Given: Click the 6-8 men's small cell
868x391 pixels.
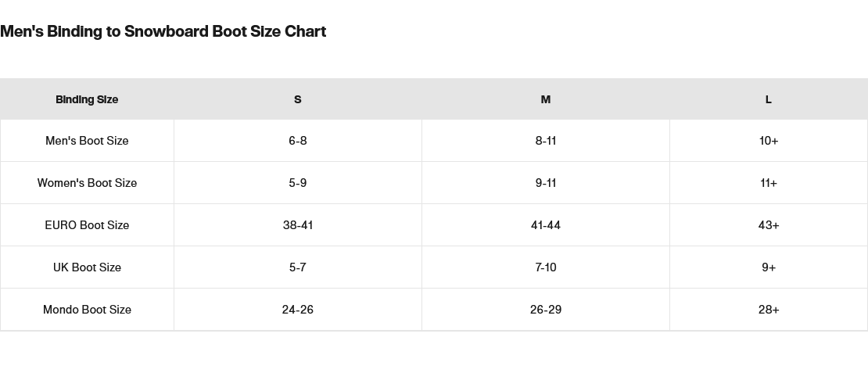Looking at the screenshot, I should [298, 141].
